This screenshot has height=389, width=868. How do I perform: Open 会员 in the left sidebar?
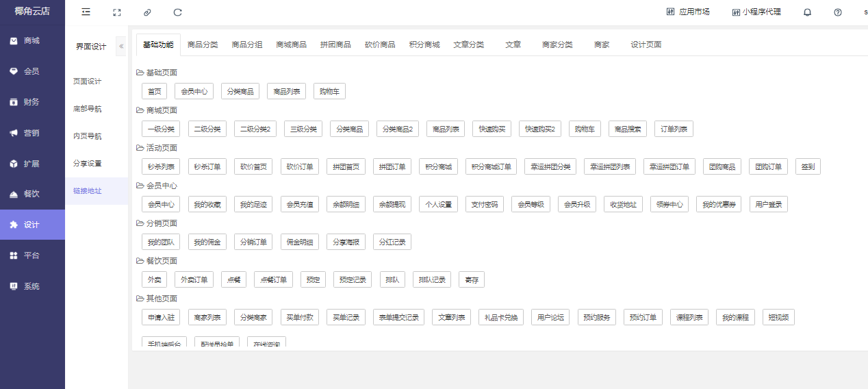[31, 71]
